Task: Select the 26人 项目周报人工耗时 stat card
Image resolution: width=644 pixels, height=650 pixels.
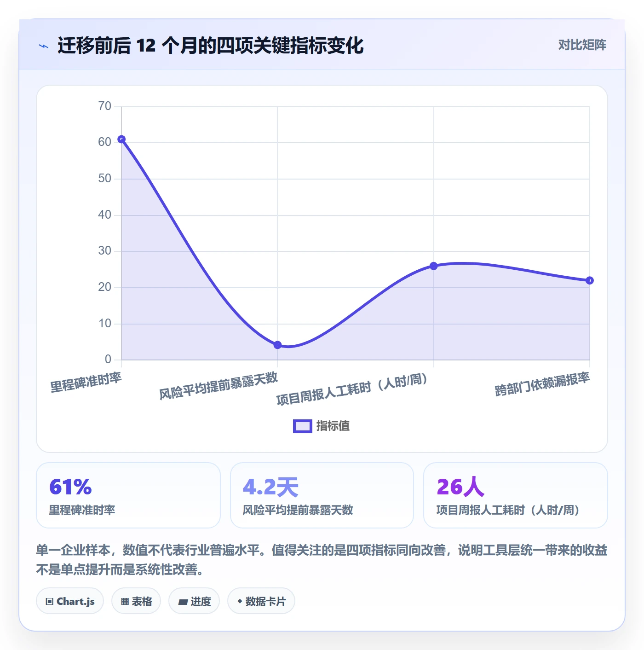Action: click(516, 495)
